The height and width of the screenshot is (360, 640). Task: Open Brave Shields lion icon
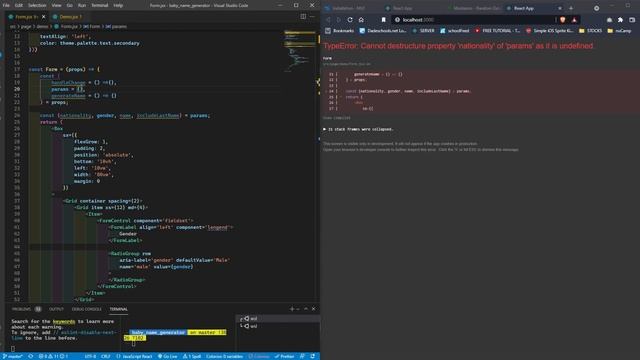[x=563, y=20]
